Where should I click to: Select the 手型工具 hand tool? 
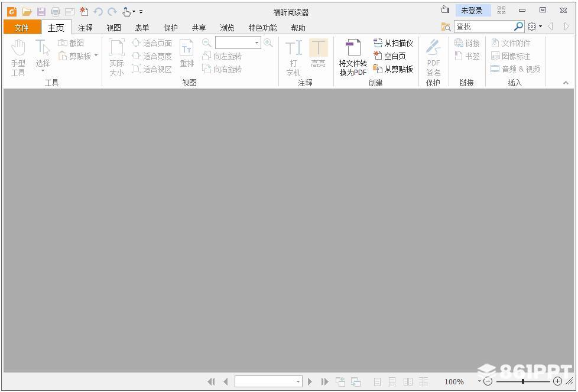tap(18, 58)
